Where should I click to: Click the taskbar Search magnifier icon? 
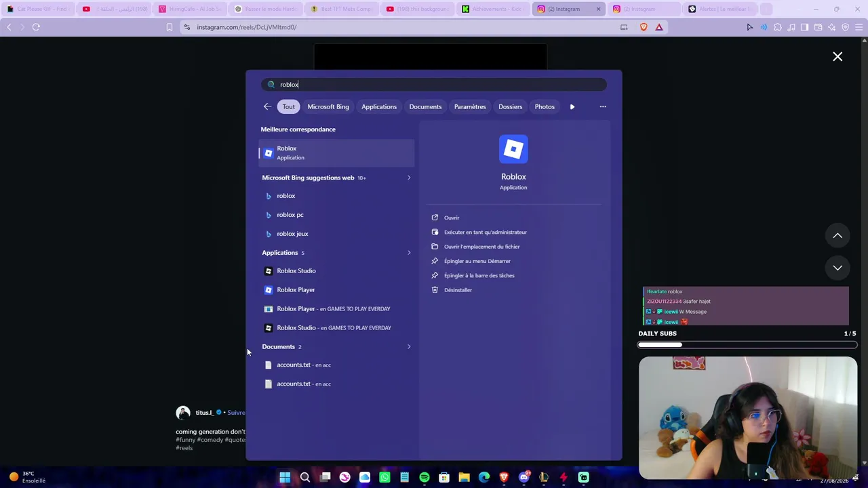point(305,477)
